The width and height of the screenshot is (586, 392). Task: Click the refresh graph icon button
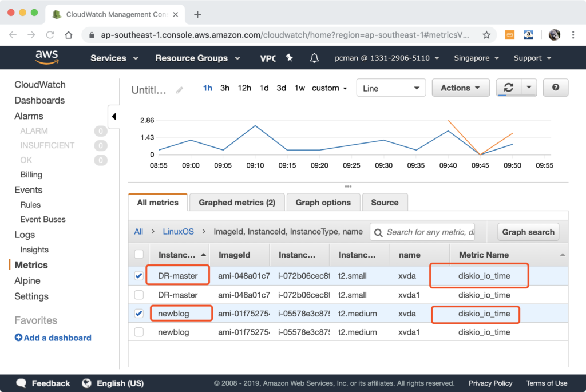508,88
